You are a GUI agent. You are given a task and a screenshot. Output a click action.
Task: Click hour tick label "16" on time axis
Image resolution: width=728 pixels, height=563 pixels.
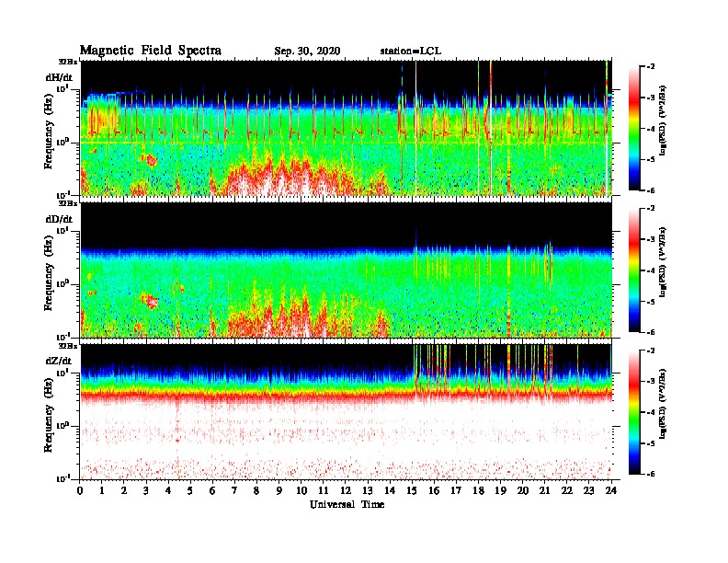pos(434,490)
